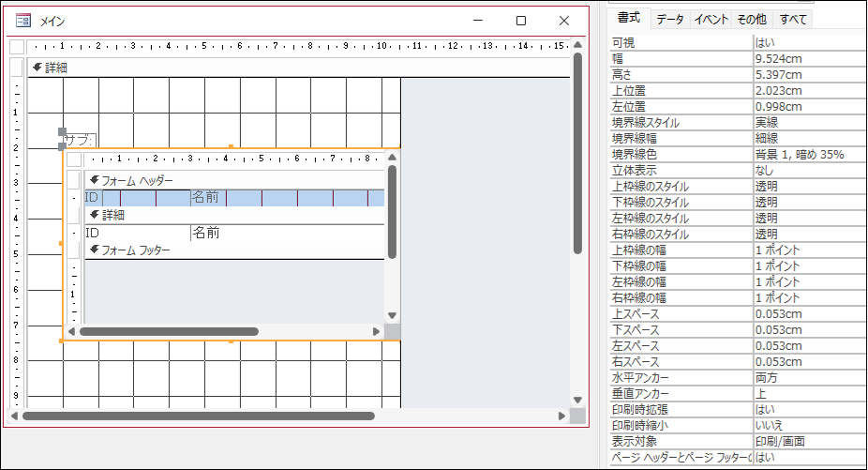The image size is (868, 470).
Task: Click subform horizontal scrollbar right arrow
Action: [377, 331]
